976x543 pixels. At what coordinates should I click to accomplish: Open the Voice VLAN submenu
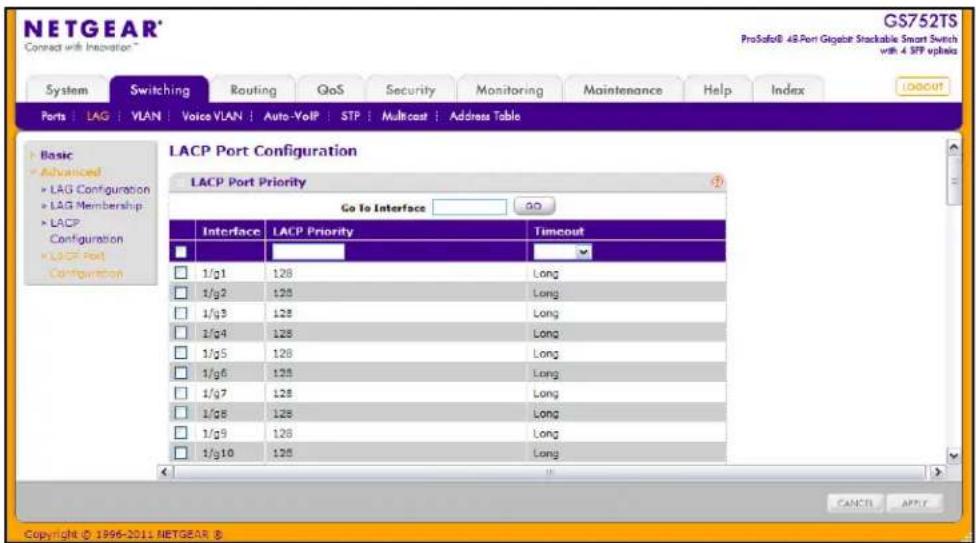coord(212,116)
